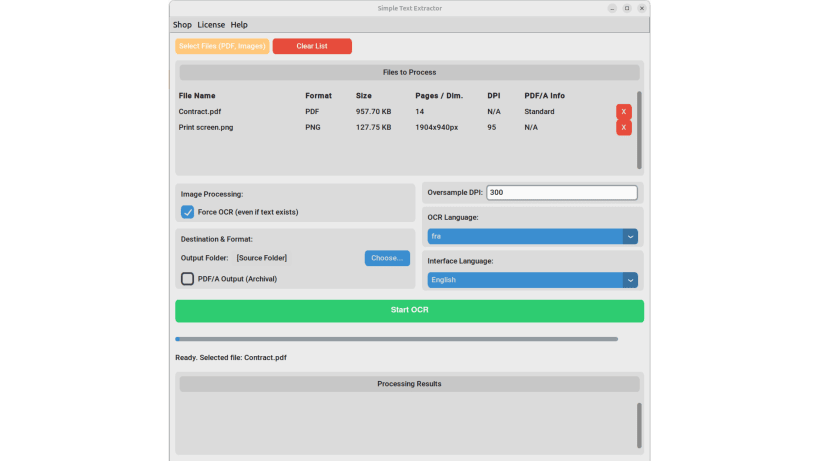Image resolution: width=819 pixels, height=461 pixels.
Task: Open the OCR Language dropdown
Action: (x=532, y=236)
